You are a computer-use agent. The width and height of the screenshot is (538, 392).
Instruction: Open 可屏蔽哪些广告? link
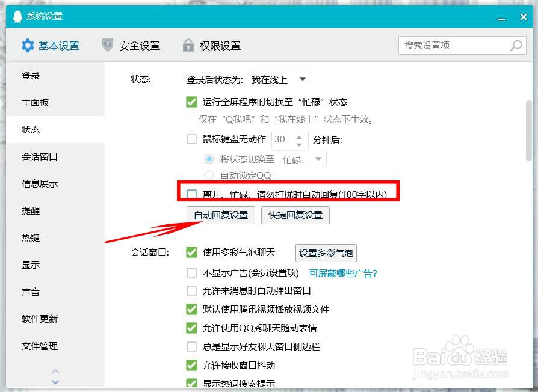(343, 273)
